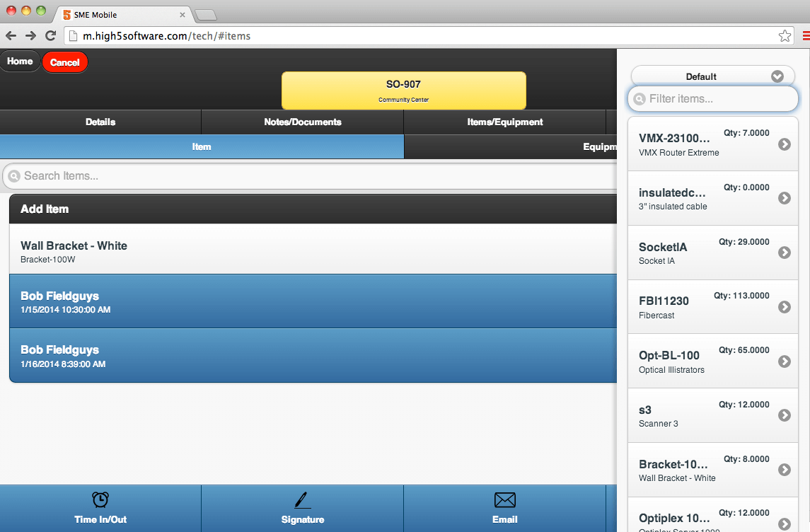Click the browser reload icon

click(50, 35)
